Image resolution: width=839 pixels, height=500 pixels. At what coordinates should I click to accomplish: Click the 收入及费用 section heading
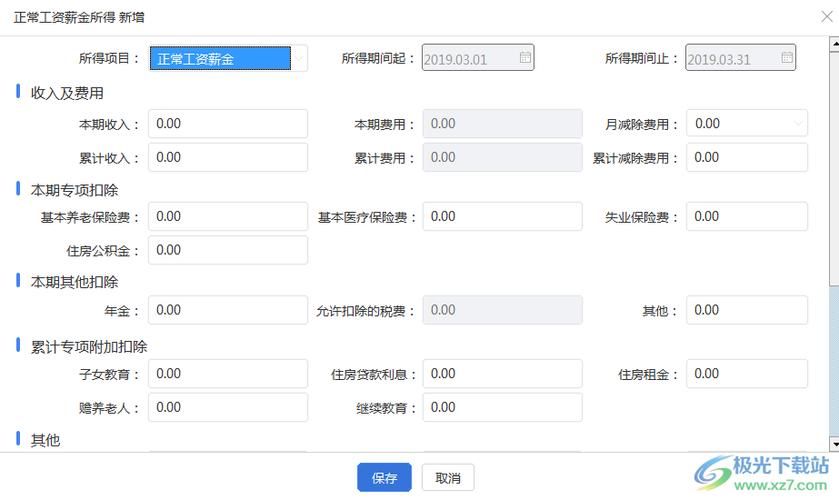coord(67,93)
